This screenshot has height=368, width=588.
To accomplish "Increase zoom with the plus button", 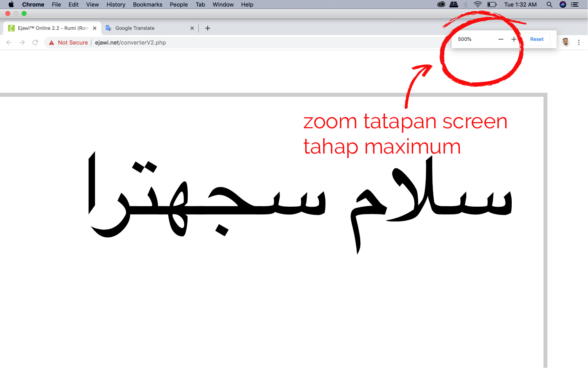I will [514, 39].
